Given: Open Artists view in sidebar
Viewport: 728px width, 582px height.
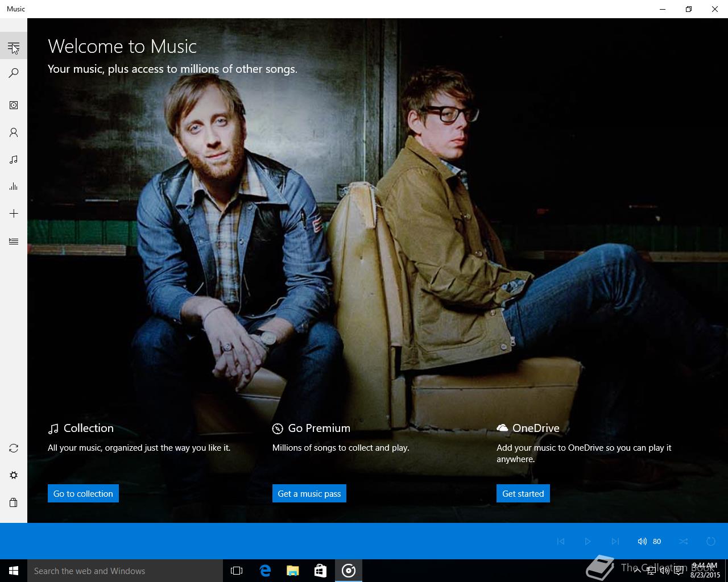Looking at the screenshot, I should [14, 132].
